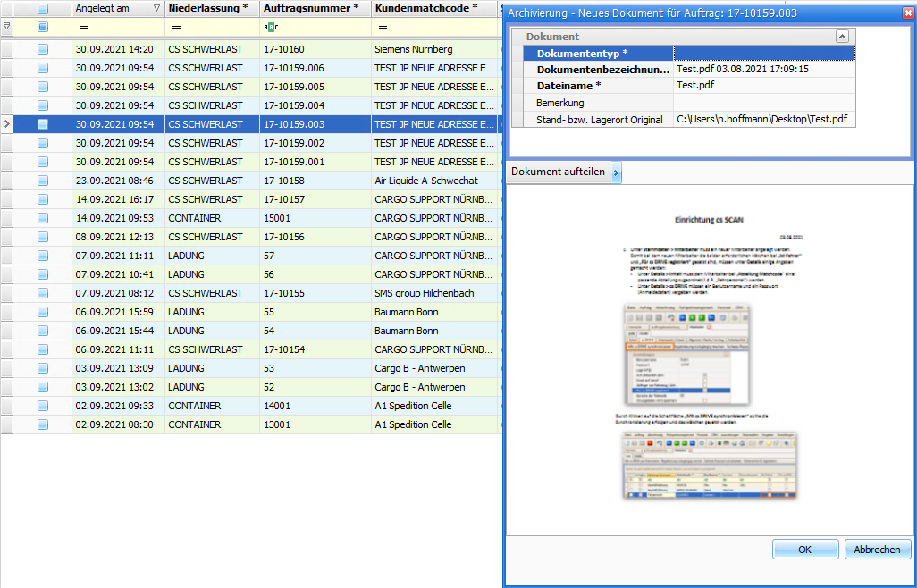The height and width of the screenshot is (588, 917).
Task: Open the Dokument aufteilen tab
Action: (x=558, y=172)
